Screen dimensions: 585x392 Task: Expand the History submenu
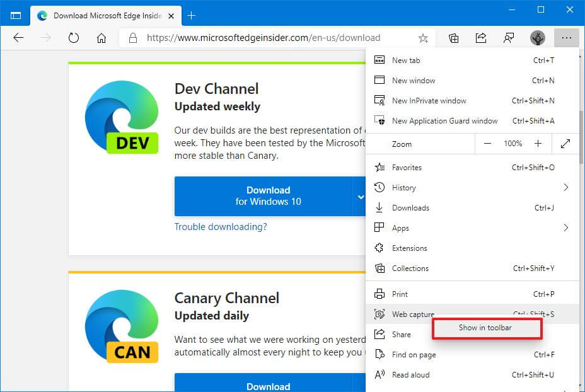tap(472, 188)
